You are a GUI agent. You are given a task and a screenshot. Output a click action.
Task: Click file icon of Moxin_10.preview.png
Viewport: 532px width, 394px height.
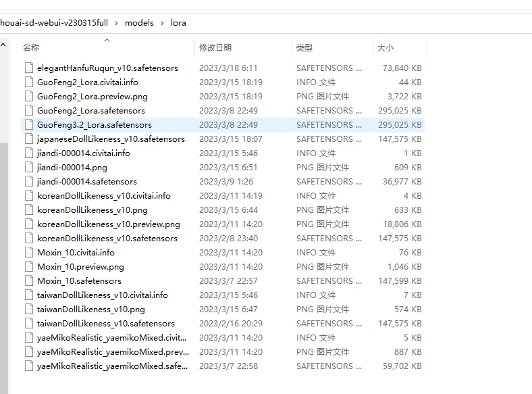pyautogui.click(x=29, y=267)
